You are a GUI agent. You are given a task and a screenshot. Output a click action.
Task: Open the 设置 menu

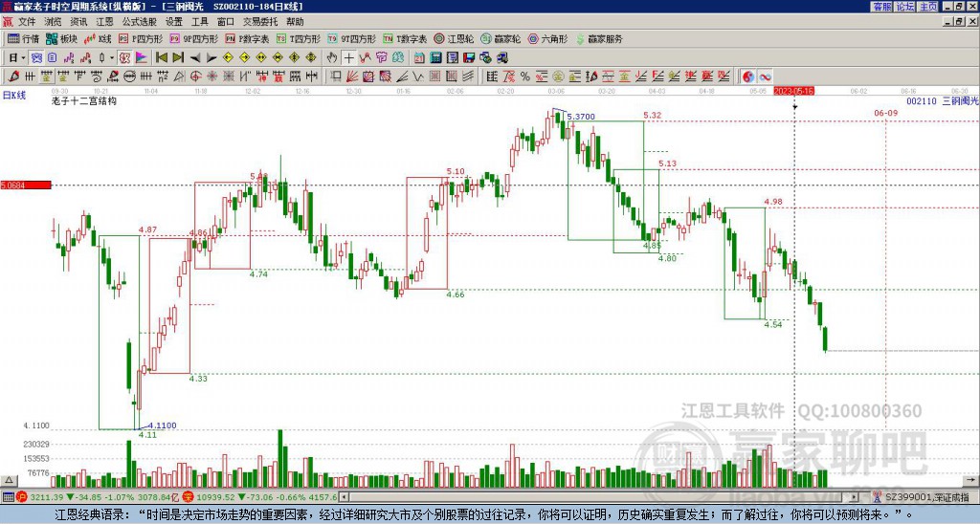(174, 22)
